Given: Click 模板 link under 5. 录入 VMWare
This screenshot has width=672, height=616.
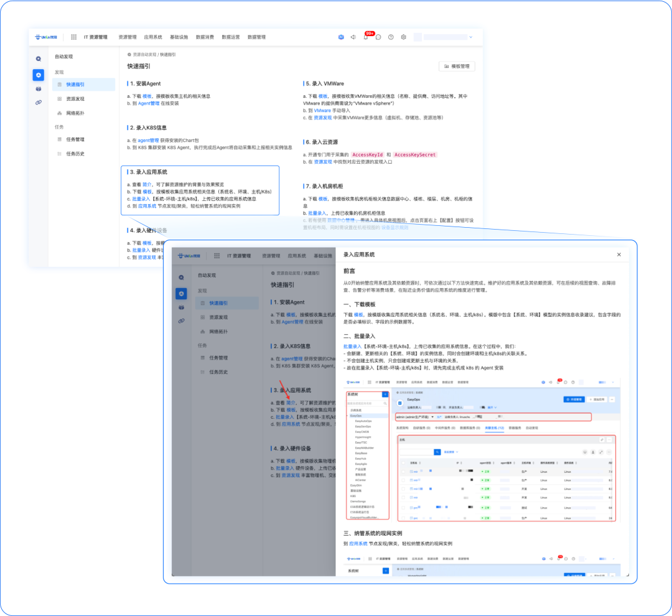Looking at the screenshot, I should [x=323, y=96].
